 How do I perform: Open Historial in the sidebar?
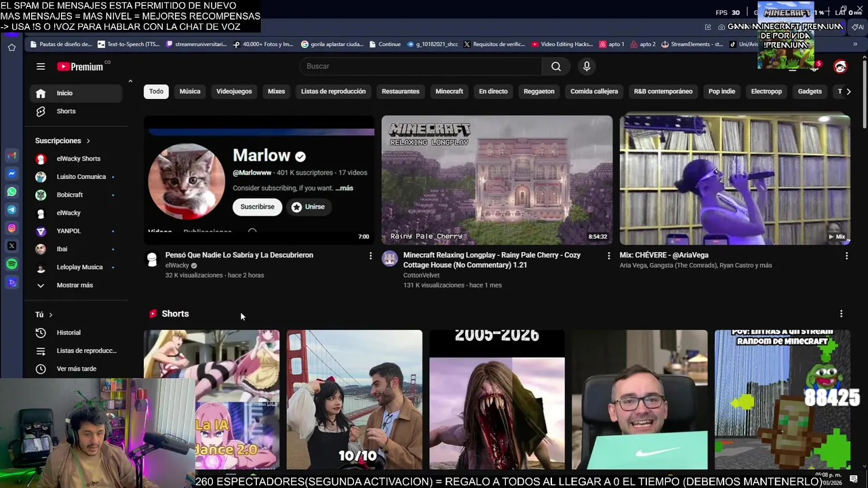click(76, 333)
